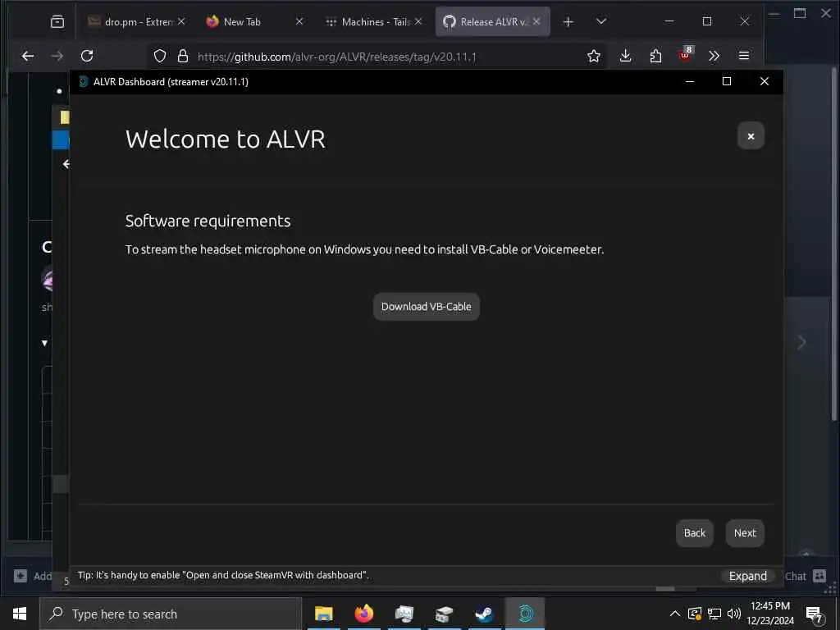Go to Next wizard step
This screenshot has height=630, width=840.
click(745, 533)
